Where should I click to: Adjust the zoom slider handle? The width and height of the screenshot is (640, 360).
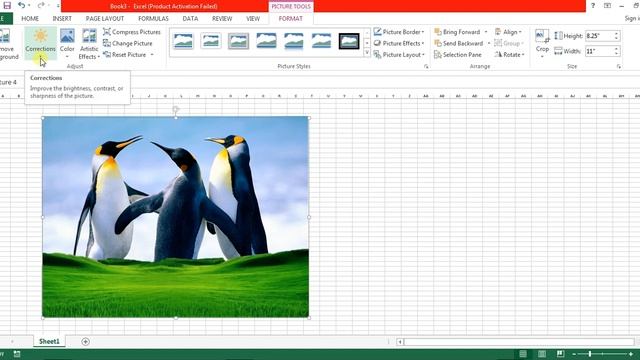pos(590,354)
